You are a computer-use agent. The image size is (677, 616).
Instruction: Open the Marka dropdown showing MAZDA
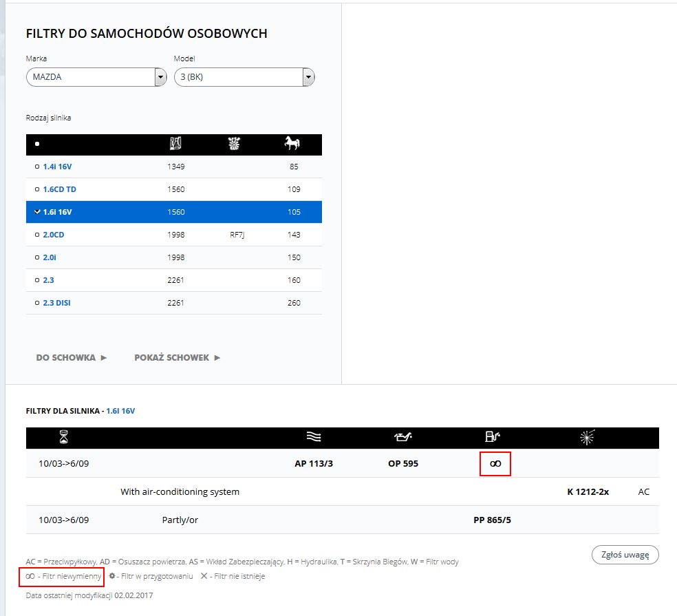coord(96,77)
